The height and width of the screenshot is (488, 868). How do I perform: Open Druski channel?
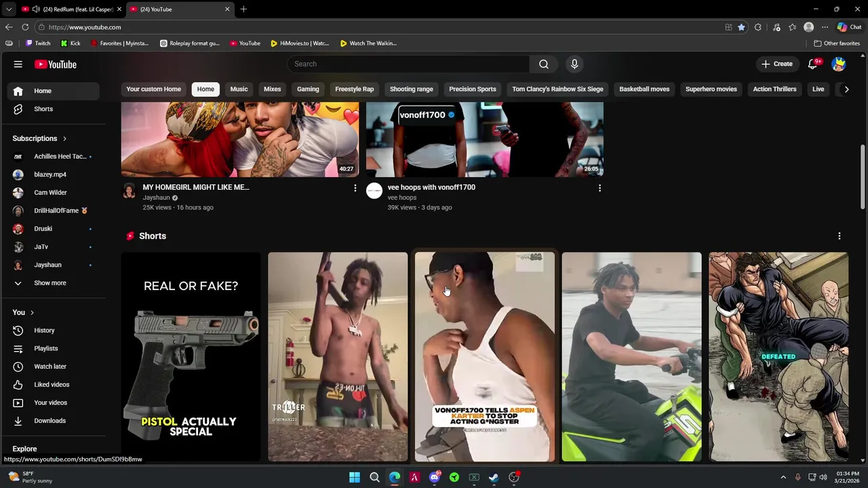coord(52,228)
